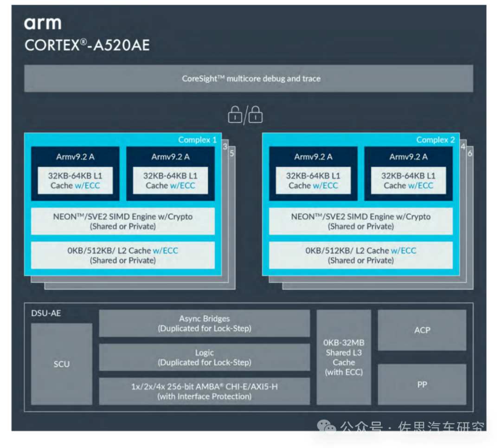
Task: Select the second Armv9.2 A core in Complex 1
Action: coord(171,174)
